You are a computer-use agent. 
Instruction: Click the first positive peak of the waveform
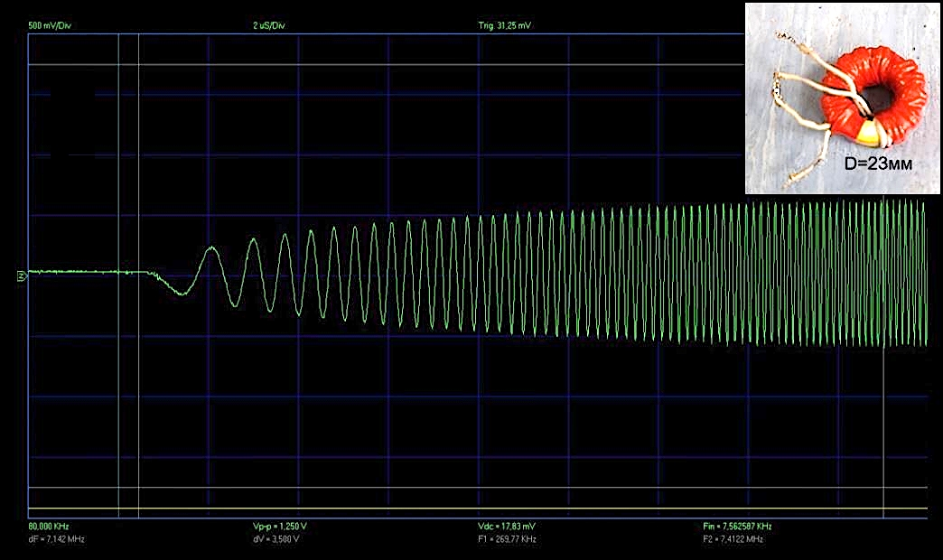coord(211,247)
